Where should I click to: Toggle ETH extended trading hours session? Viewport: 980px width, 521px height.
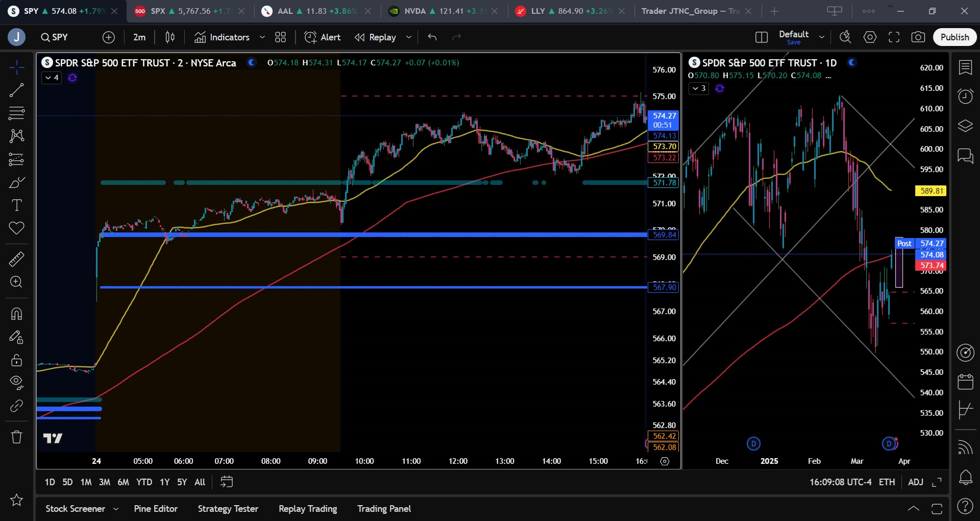pos(887,482)
